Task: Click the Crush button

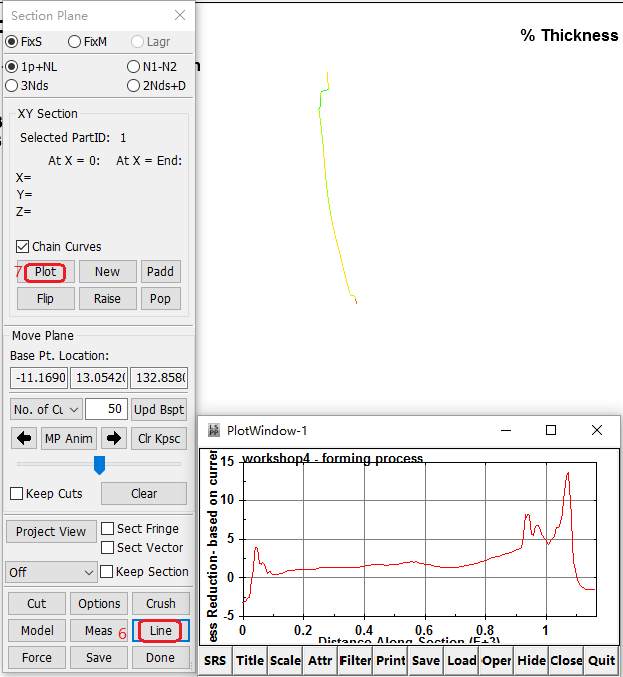Action: (x=161, y=604)
